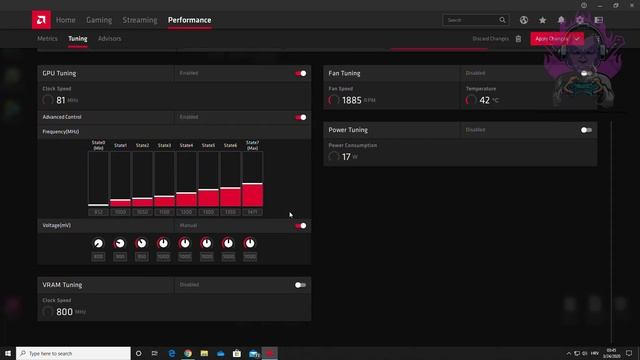Open the settings gear icon
Screen dimensions: 640x360
click(580, 20)
